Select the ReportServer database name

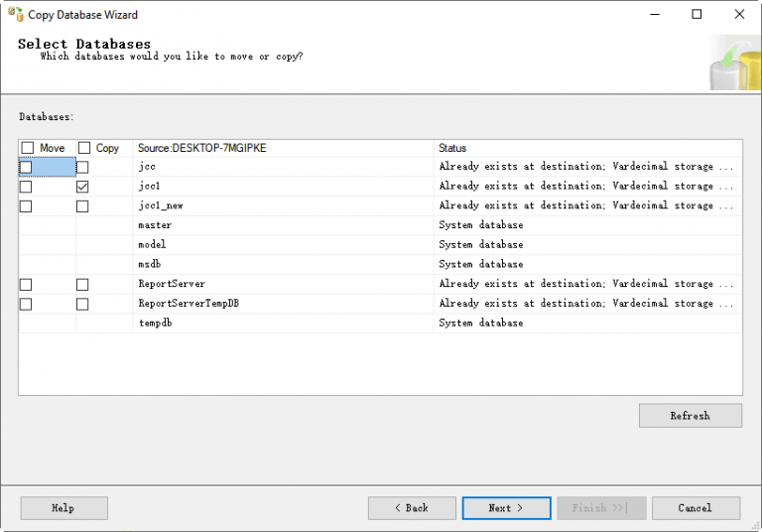click(172, 284)
